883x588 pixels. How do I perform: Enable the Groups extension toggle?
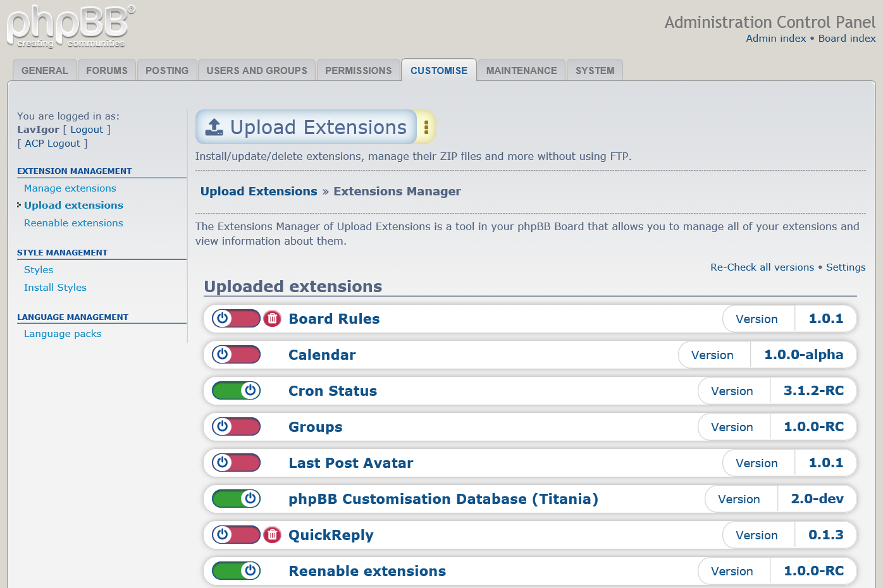click(236, 427)
